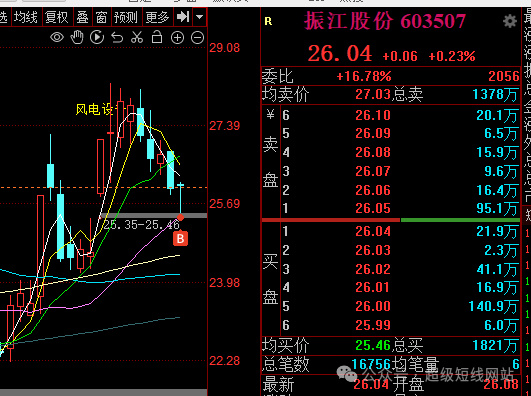Click the jump-to-end arrow icon
The width and height of the screenshot is (531, 396).
(x=183, y=17)
